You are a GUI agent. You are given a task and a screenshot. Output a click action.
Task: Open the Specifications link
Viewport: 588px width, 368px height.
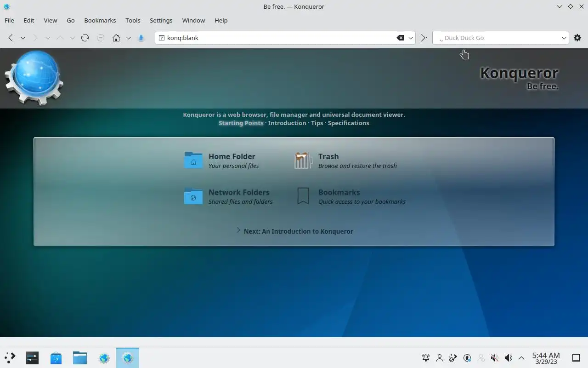coord(349,123)
